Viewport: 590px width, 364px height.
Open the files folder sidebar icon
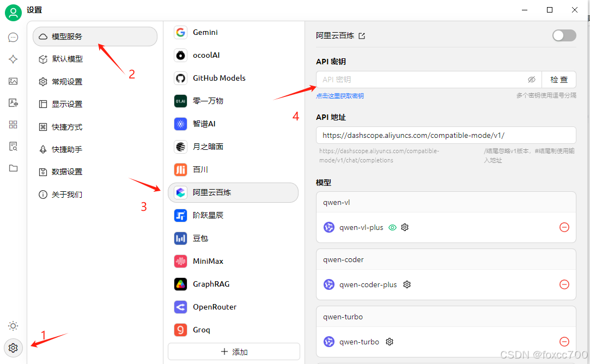click(13, 168)
